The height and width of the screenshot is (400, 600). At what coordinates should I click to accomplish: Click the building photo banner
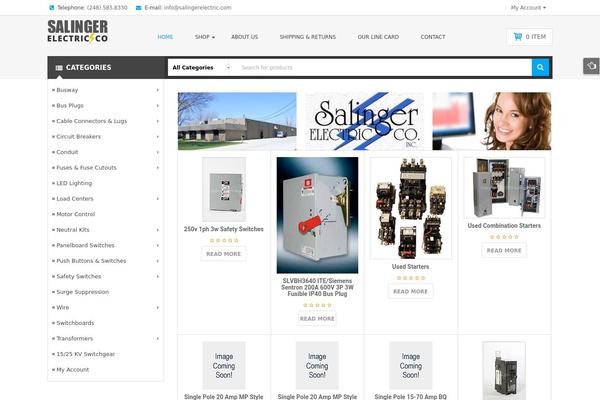[x=237, y=121]
